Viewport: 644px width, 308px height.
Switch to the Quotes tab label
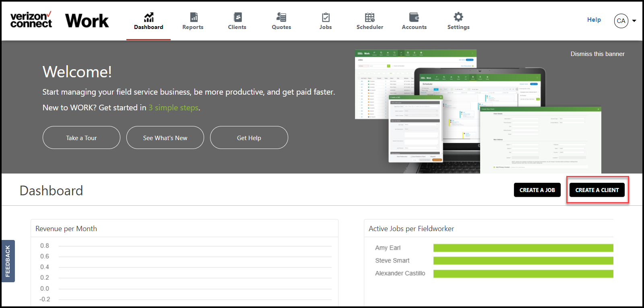click(281, 27)
